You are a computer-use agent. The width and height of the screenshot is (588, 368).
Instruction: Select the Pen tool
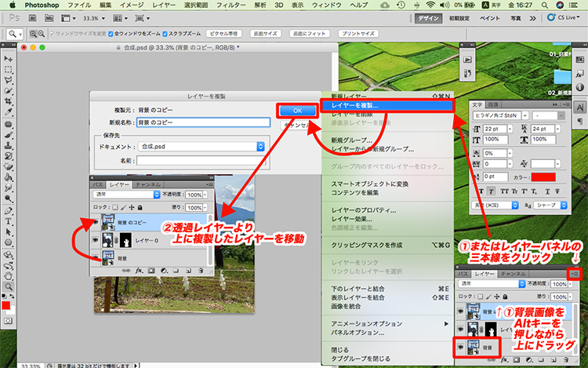pos(8,210)
